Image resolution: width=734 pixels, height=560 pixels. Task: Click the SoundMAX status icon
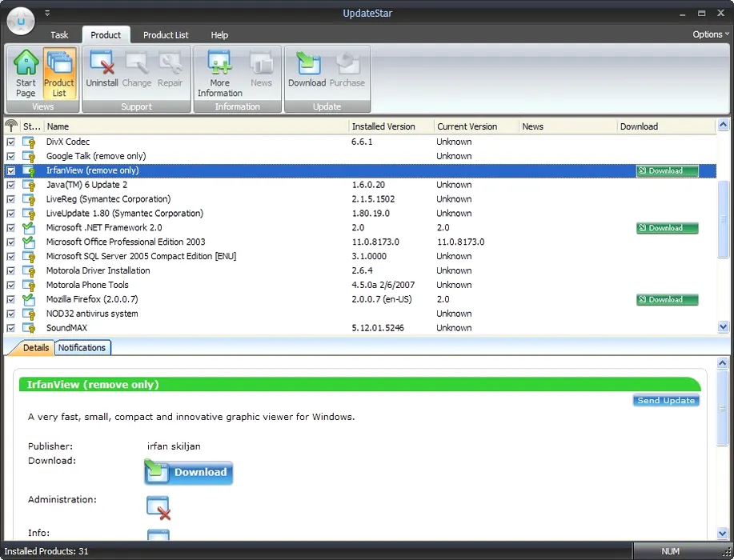[x=29, y=328]
